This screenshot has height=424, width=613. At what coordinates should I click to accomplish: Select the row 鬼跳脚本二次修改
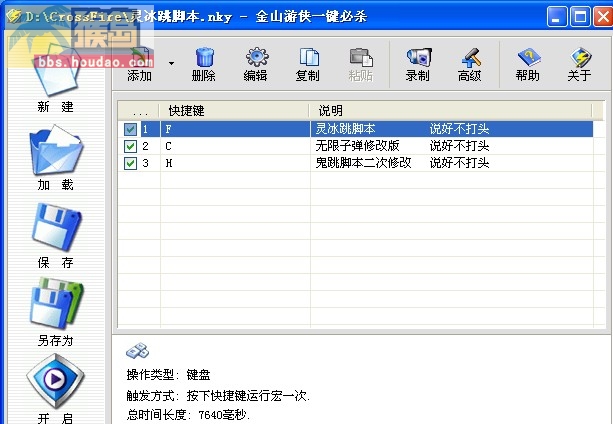355,163
